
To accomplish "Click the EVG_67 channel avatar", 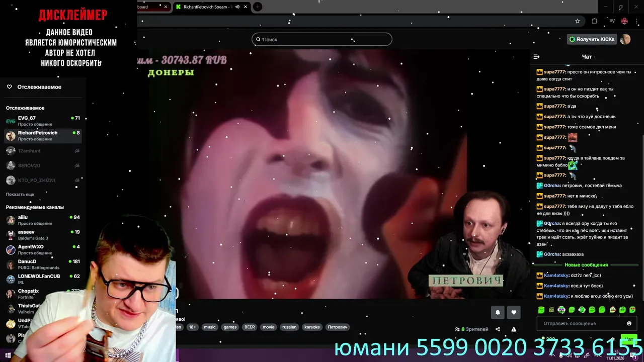I will tap(11, 121).
